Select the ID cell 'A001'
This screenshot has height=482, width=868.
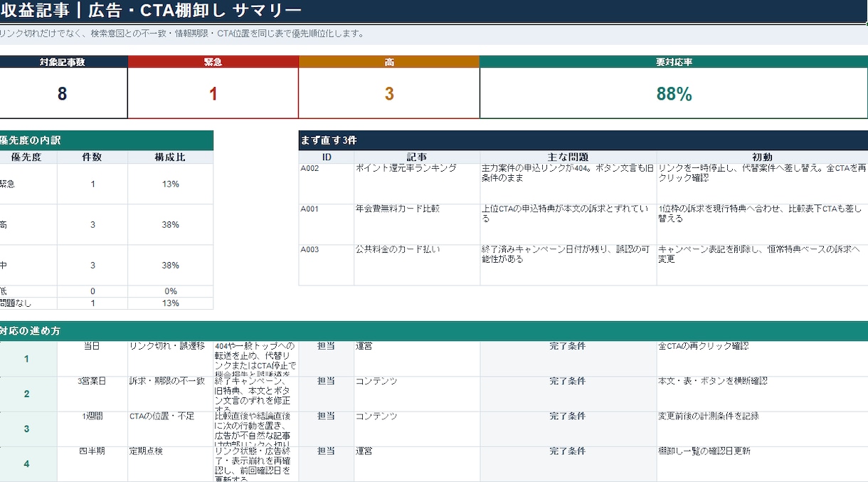tap(327, 225)
